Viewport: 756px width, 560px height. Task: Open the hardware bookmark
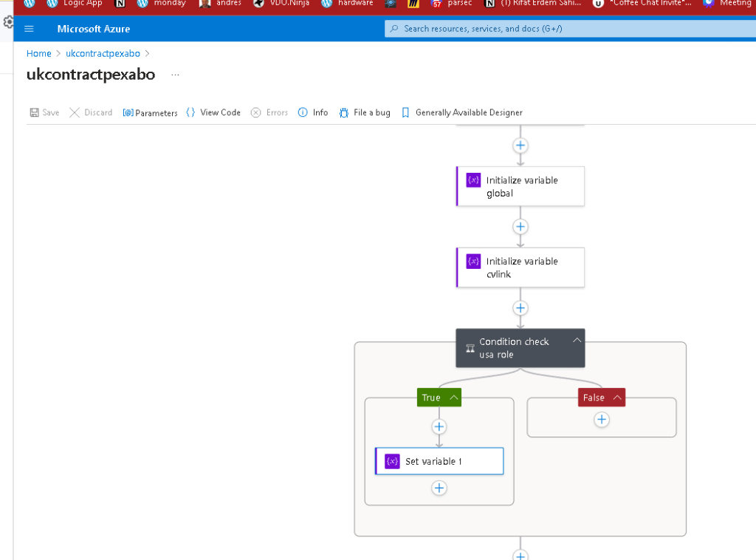coord(347,4)
